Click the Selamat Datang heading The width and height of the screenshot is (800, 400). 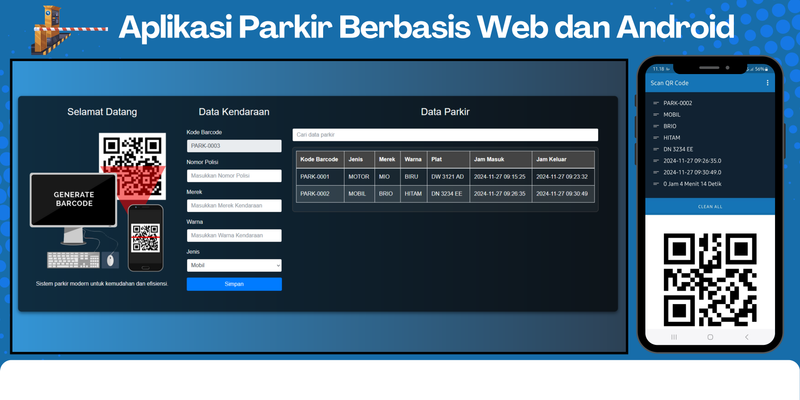[x=102, y=112]
